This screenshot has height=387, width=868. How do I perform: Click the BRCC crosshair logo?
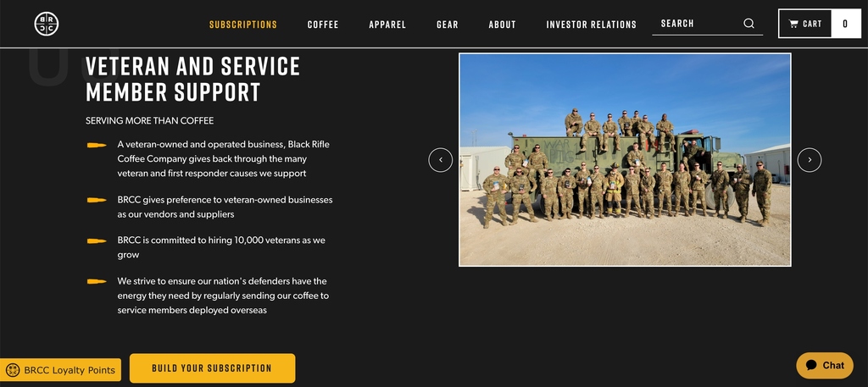tap(47, 24)
